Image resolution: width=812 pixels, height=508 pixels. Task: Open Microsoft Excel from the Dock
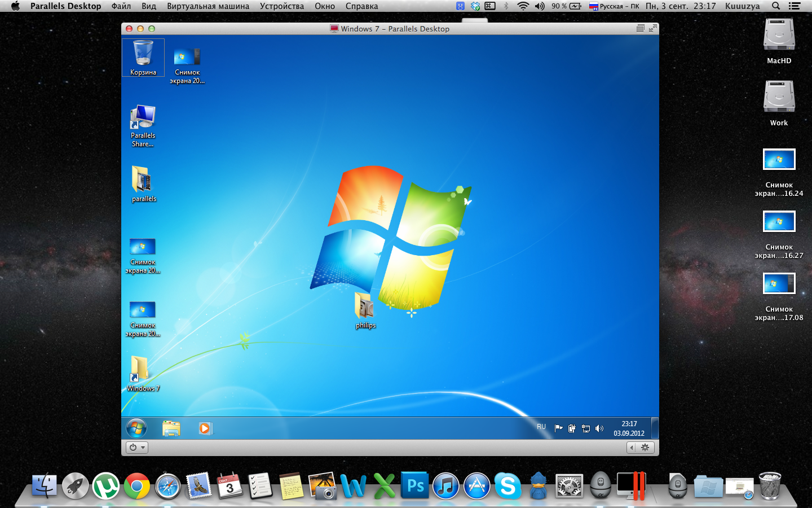(384, 485)
